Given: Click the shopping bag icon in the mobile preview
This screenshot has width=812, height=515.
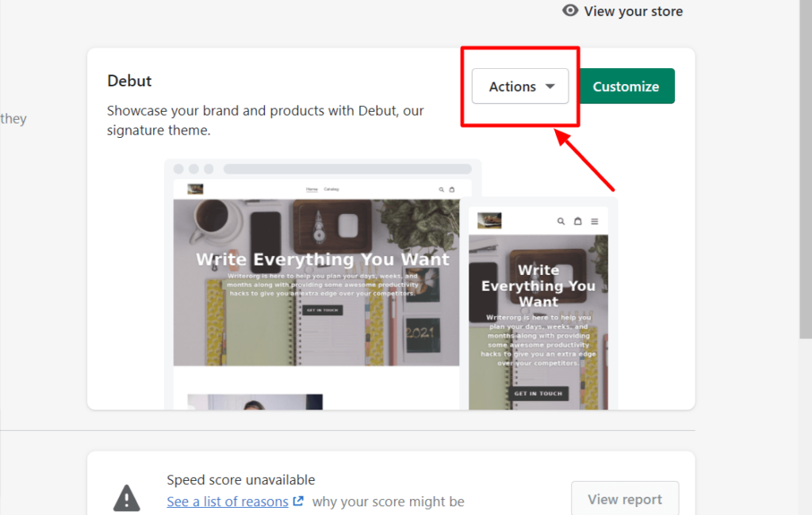Looking at the screenshot, I should coord(578,221).
